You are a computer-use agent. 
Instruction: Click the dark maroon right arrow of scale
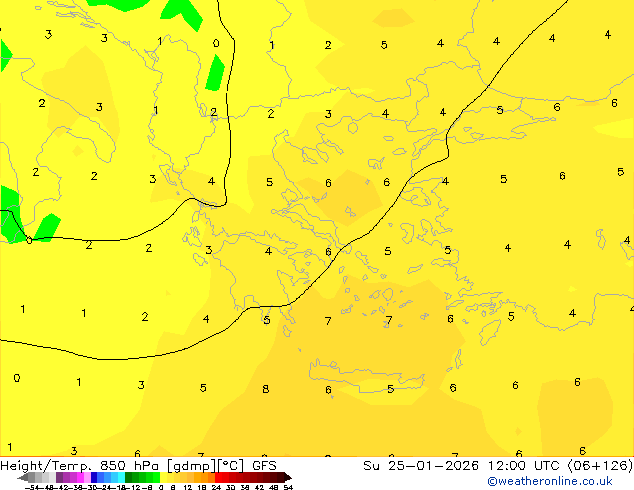coord(288,477)
